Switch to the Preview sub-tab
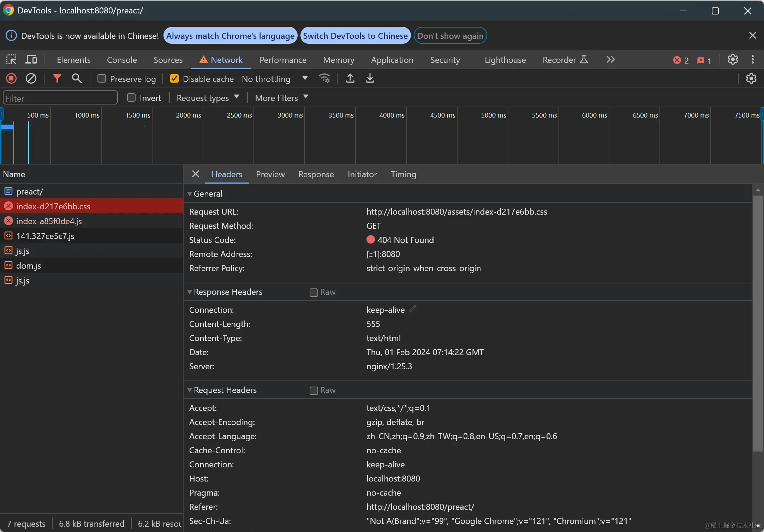 coord(270,174)
